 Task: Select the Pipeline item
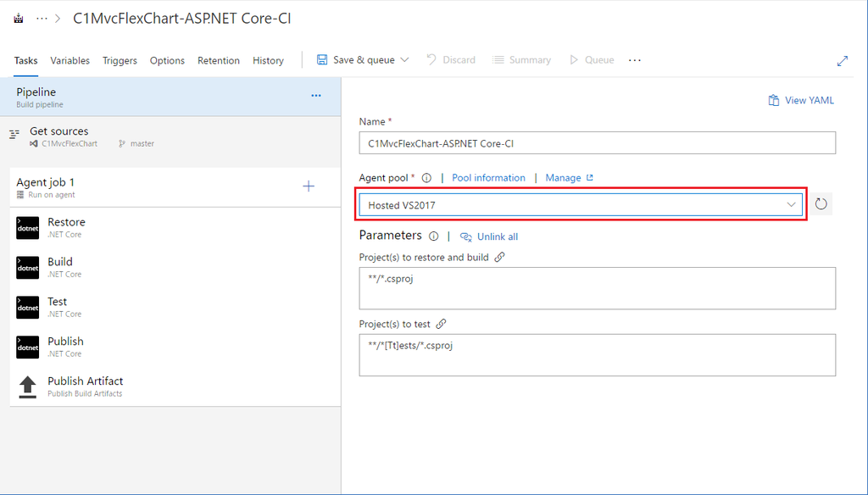pyautogui.click(x=170, y=97)
